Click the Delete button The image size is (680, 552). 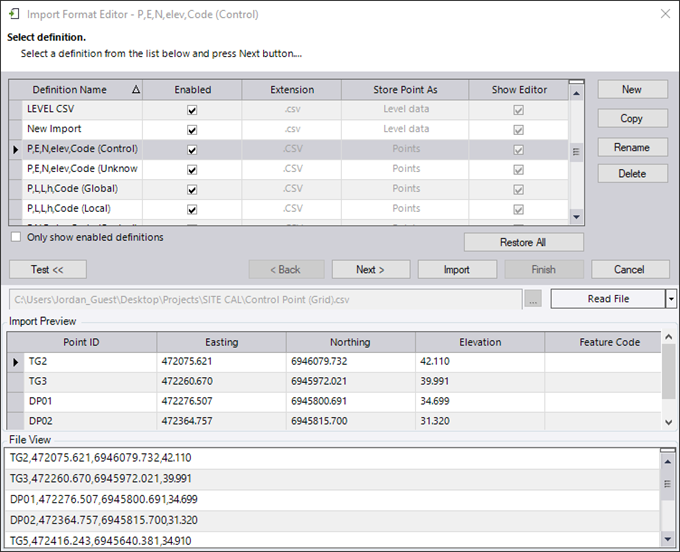(632, 173)
